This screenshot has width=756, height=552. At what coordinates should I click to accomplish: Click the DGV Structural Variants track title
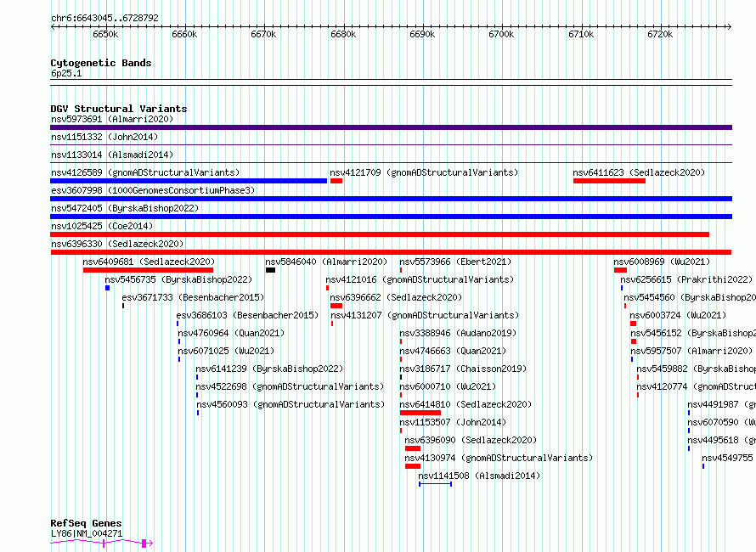(x=119, y=109)
